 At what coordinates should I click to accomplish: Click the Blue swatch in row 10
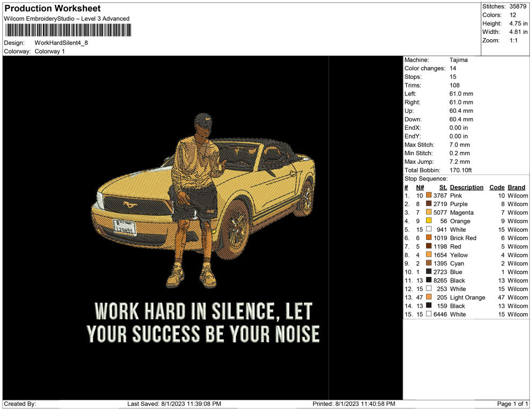tap(429, 272)
